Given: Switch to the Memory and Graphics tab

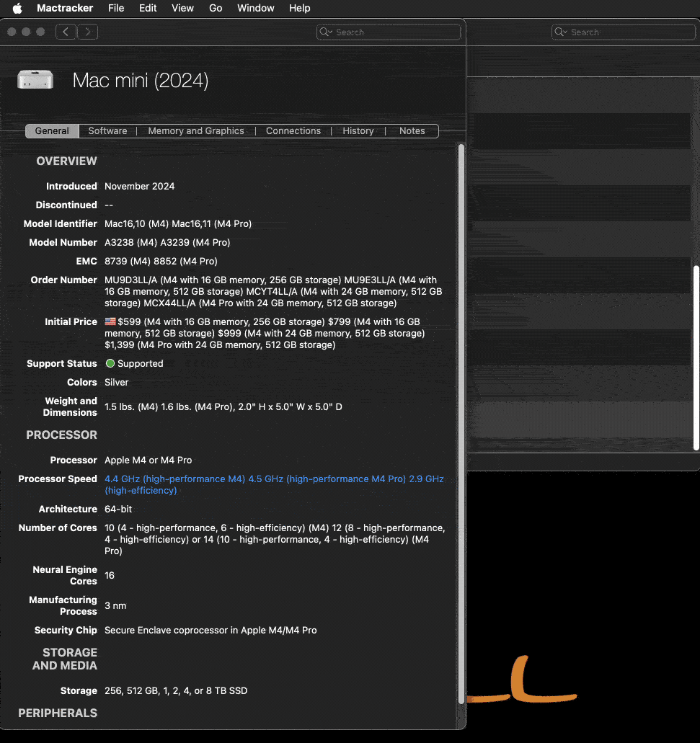Looking at the screenshot, I should pos(196,130).
